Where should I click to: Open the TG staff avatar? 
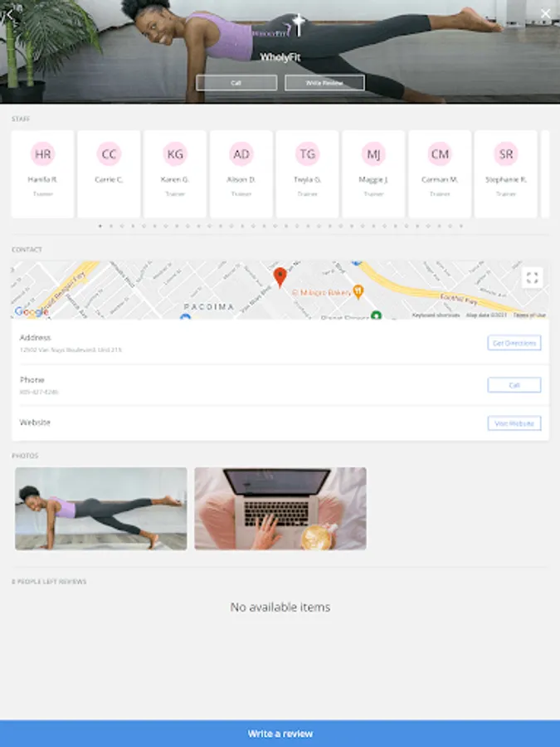tap(307, 154)
